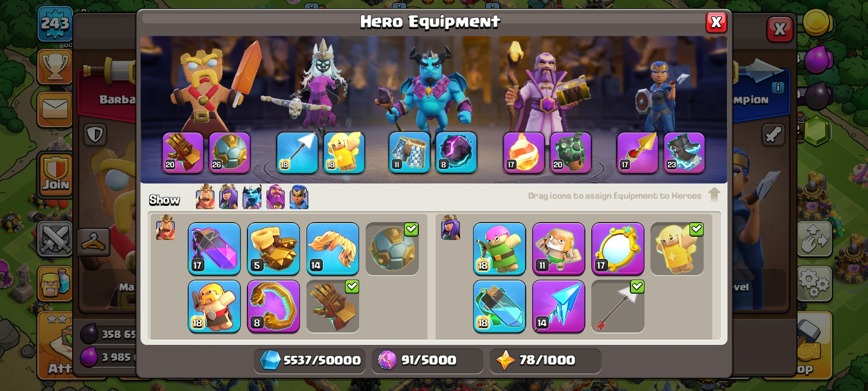Toggle the equipped gauntlet glove equipment
Screen dimensions: 868x391
[x=333, y=306]
